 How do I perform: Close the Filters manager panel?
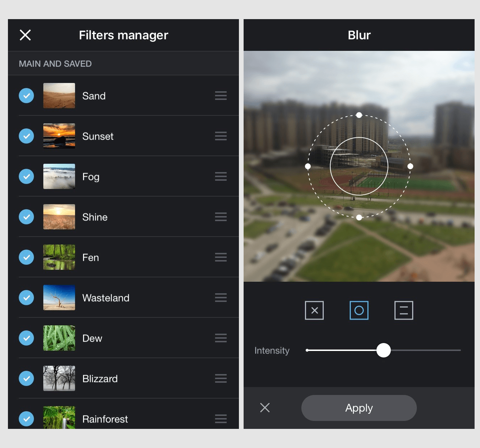(25, 35)
